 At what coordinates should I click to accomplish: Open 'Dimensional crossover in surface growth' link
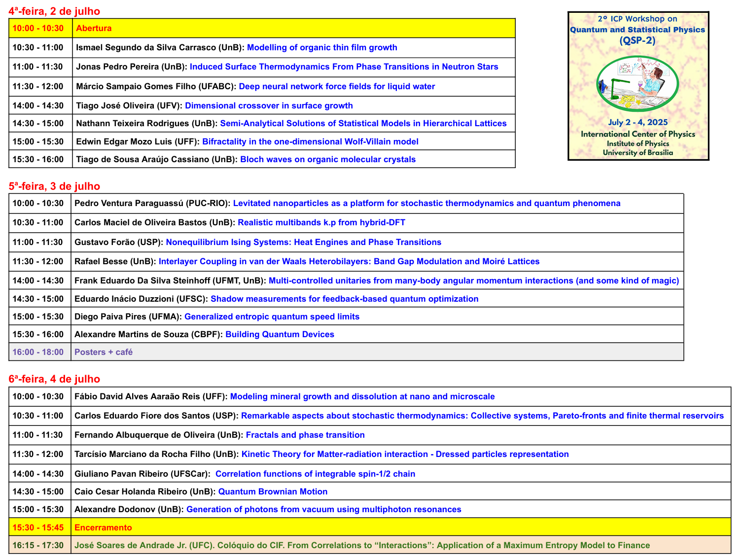click(x=269, y=105)
